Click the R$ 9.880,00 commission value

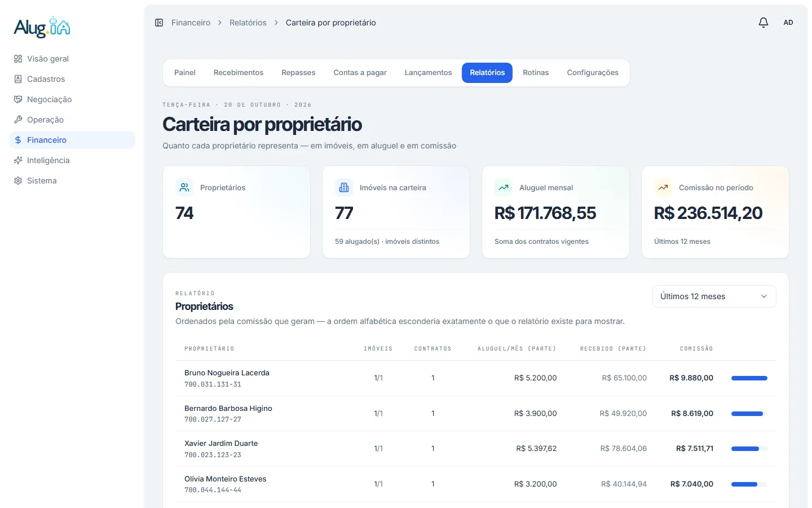pyautogui.click(x=691, y=378)
